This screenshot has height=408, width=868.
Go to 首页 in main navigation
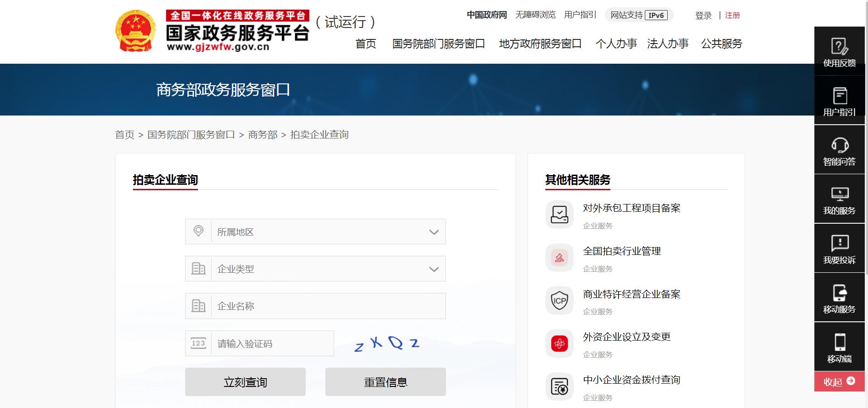pos(366,44)
